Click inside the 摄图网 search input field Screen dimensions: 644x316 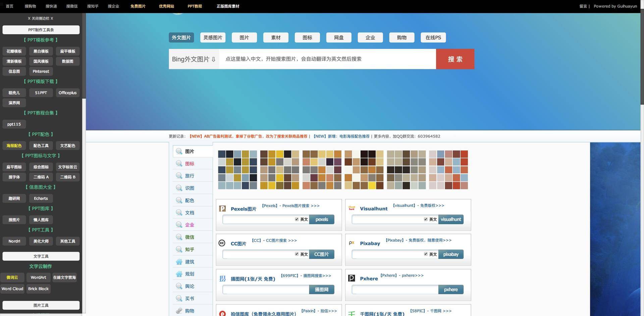[265, 289]
